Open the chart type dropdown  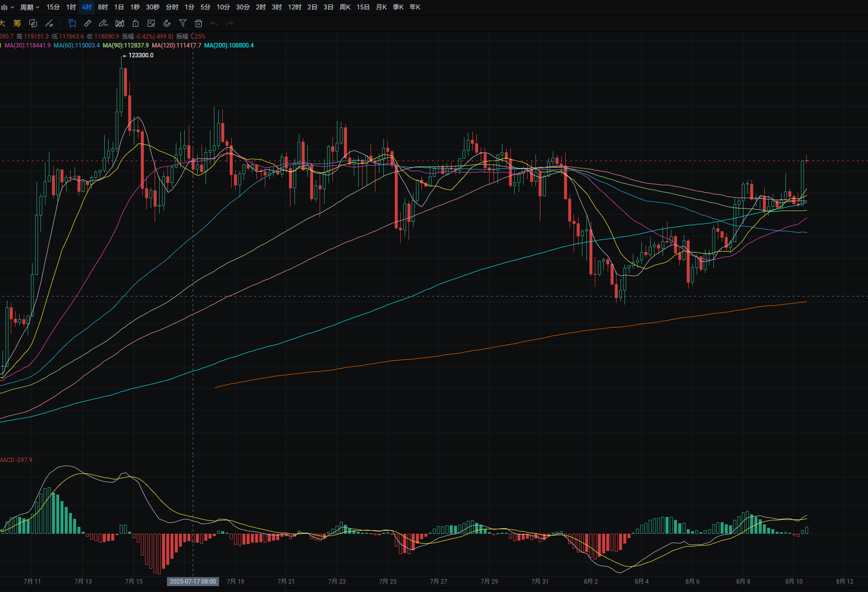pyautogui.click(x=7, y=7)
